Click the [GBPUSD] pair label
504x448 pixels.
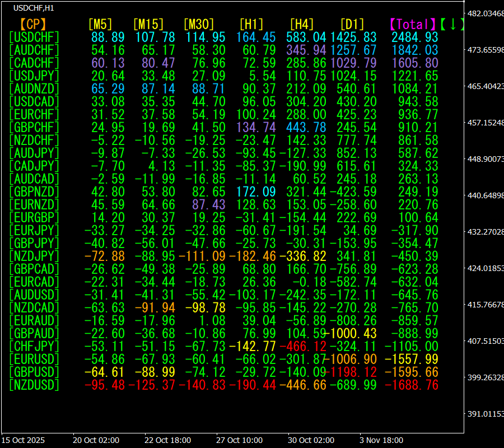click(x=34, y=372)
